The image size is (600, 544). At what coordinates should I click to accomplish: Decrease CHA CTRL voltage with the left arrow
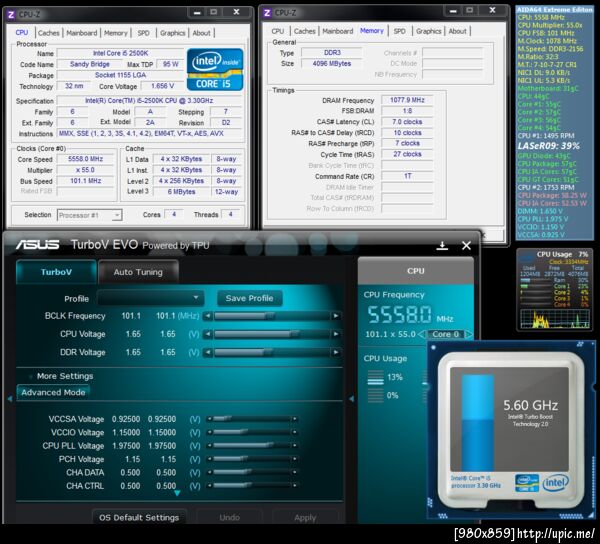(x=209, y=486)
